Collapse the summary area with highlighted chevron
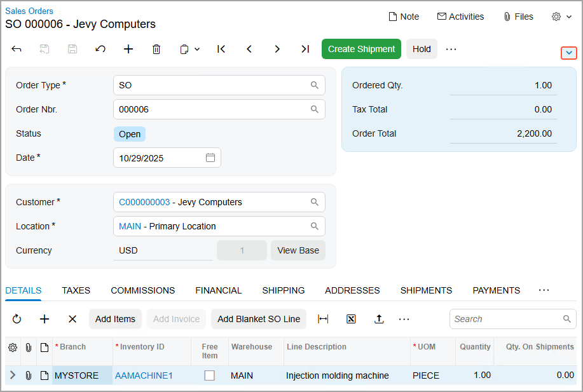 click(x=569, y=53)
